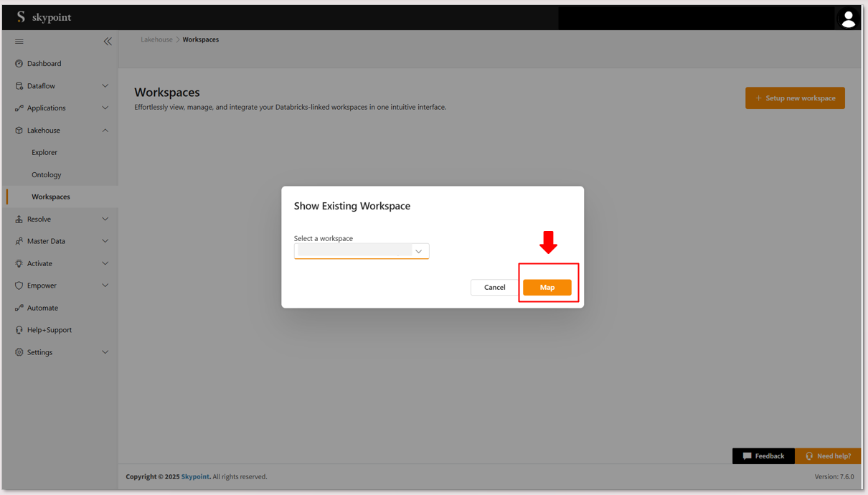868x495 pixels.
Task: Expand the Dataflow menu chevron
Action: click(x=105, y=86)
